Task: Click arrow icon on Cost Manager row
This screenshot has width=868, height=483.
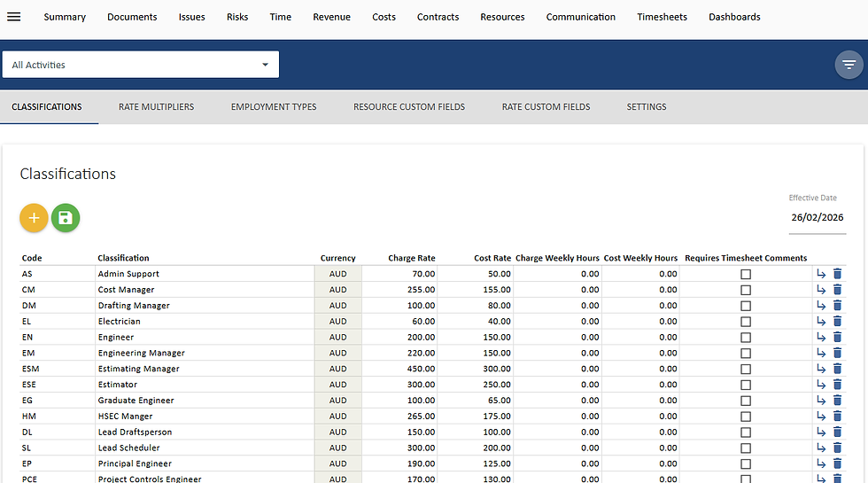Action: pos(821,290)
